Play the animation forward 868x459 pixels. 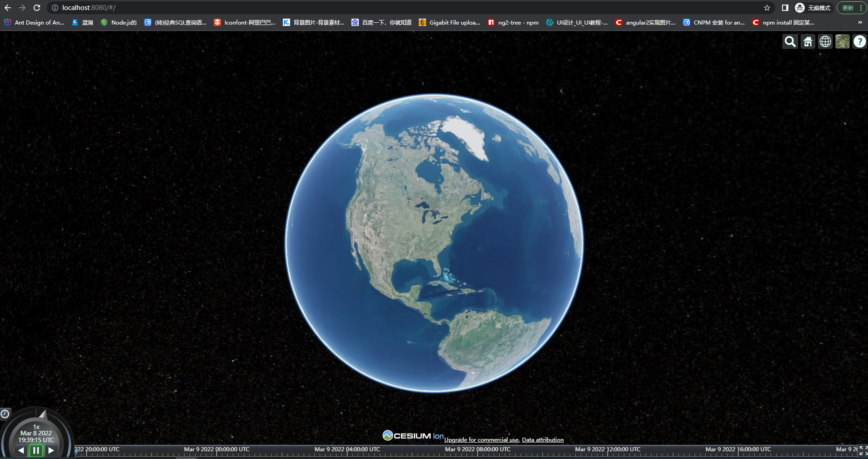51,450
